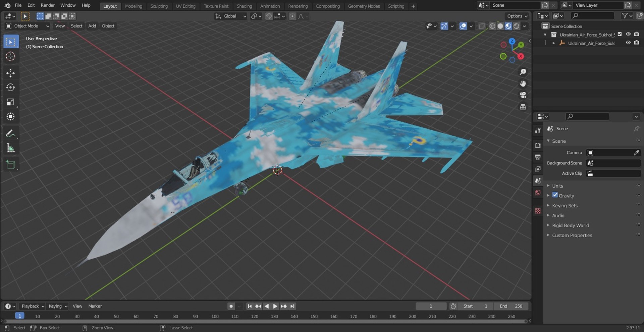644x332 pixels.
Task: Click the pan hand icon in viewport
Action: pyautogui.click(x=523, y=84)
